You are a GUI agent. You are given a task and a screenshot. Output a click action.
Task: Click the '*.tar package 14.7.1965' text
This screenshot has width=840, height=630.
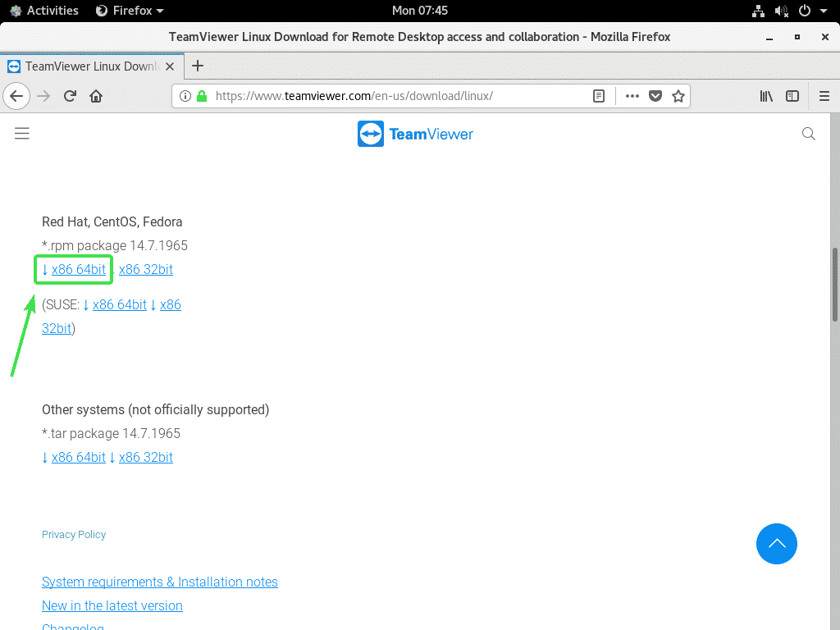click(x=111, y=433)
